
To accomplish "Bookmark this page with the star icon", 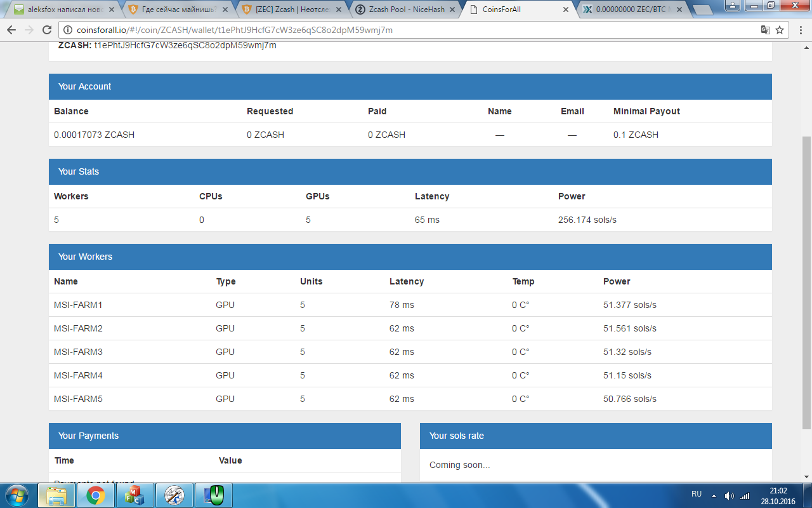I will [780, 30].
